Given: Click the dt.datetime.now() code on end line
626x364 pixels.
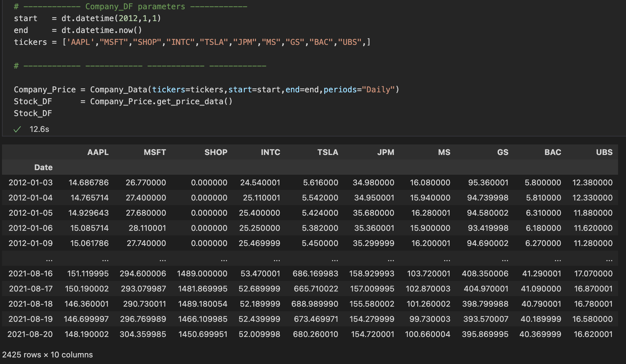Looking at the screenshot, I should coord(102,30).
